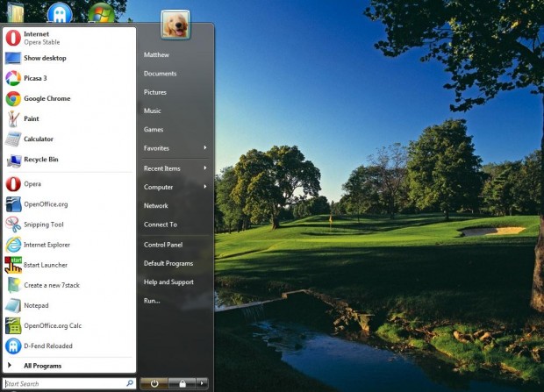The height and width of the screenshot is (392, 544).
Task: Click the Favorites label
Action: point(156,148)
